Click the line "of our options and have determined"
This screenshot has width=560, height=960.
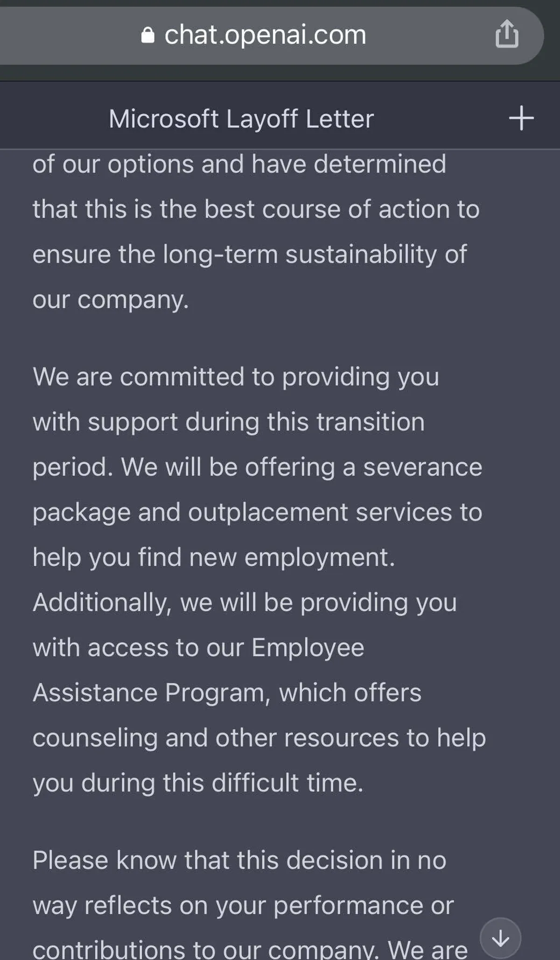[239, 164]
